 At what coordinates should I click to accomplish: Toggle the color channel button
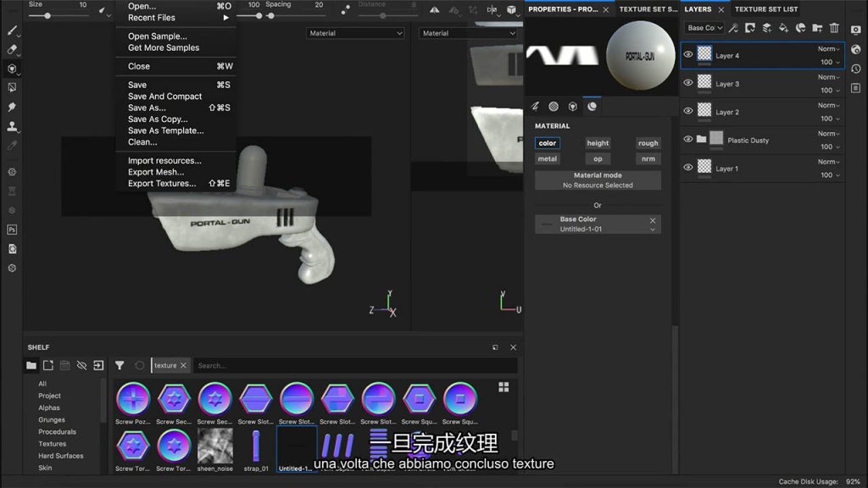click(x=548, y=142)
